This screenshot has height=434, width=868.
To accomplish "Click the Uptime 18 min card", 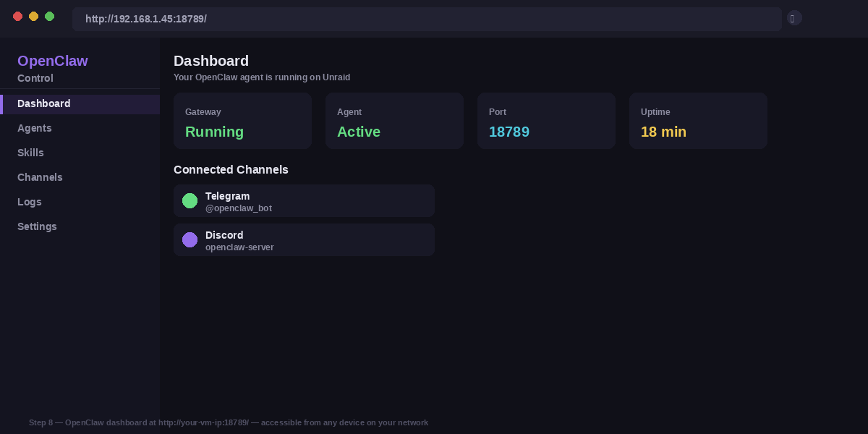I will click(x=698, y=121).
